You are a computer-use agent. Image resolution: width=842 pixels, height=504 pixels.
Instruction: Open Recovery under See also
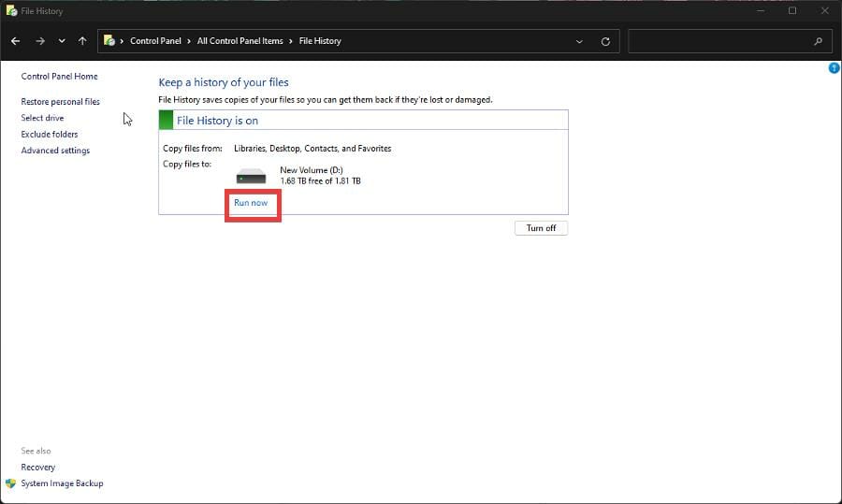click(x=37, y=467)
